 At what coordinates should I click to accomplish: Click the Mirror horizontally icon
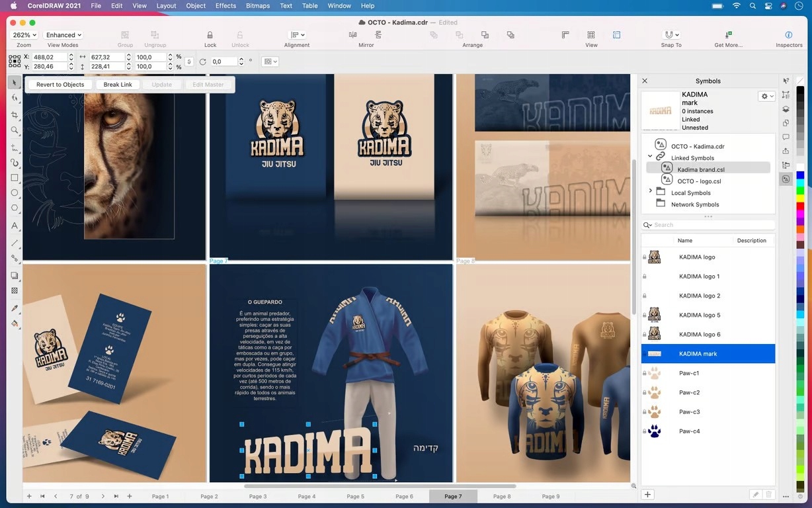tap(353, 35)
